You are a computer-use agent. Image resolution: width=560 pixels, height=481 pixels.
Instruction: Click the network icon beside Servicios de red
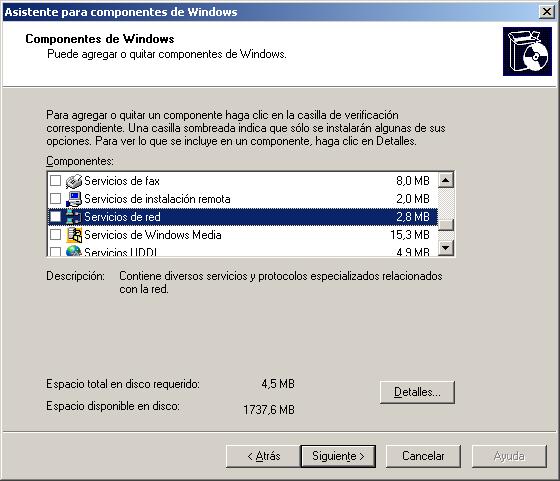(74, 217)
